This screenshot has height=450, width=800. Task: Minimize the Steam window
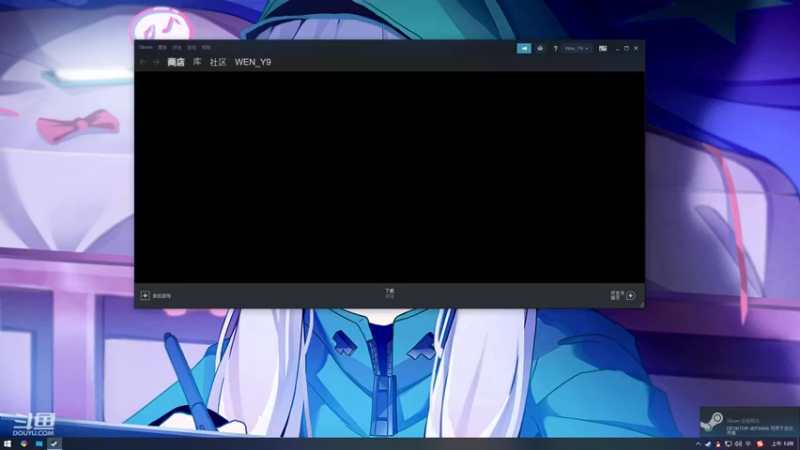coord(617,48)
